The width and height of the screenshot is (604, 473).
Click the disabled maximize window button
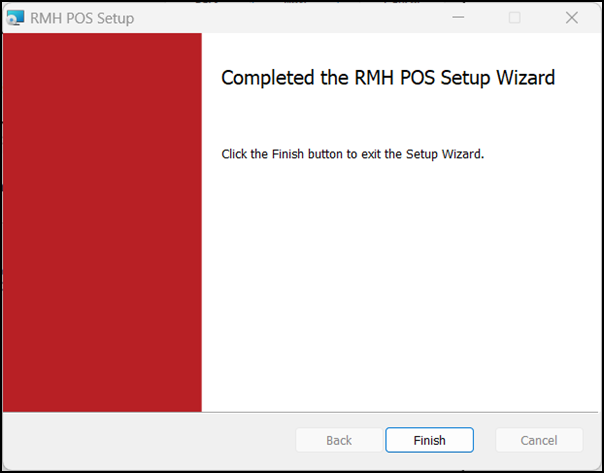click(515, 18)
